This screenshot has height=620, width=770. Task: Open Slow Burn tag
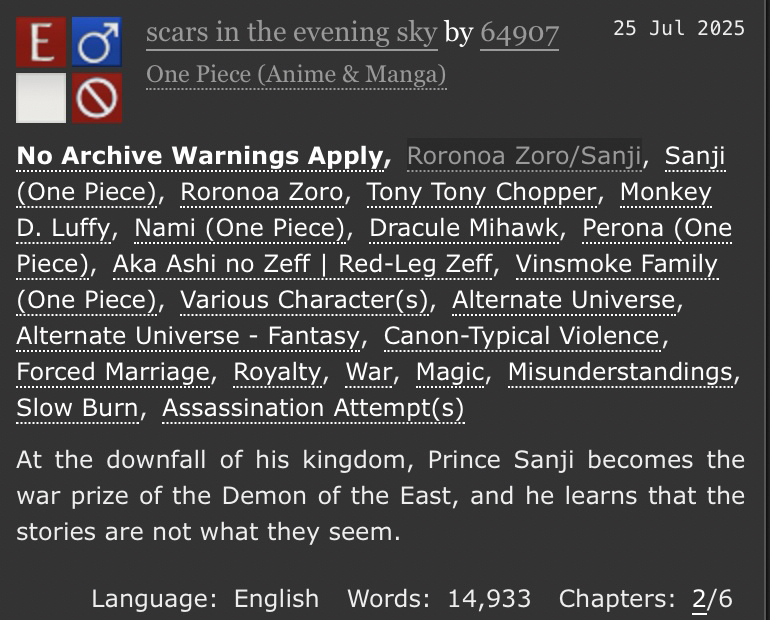pyautogui.click(x=78, y=408)
